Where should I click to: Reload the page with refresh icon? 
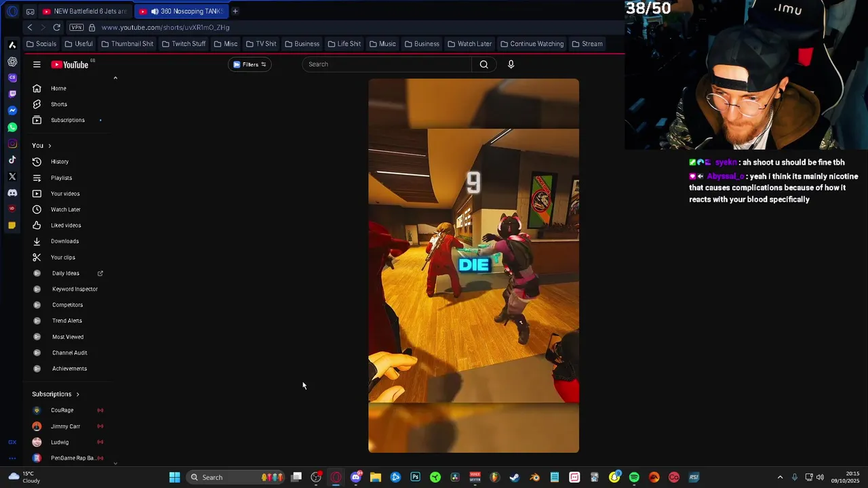pyautogui.click(x=57, y=27)
